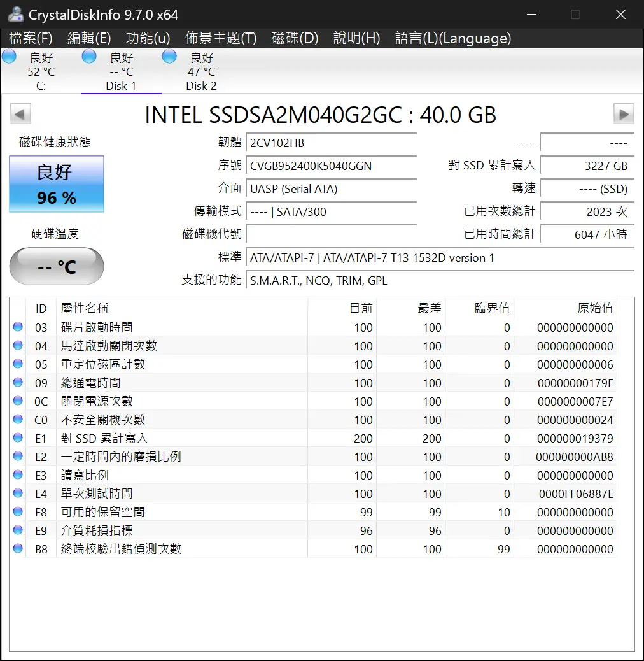The image size is (644, 661).
Task: Open the 磁碟(D) menu
Action: coord(295,38)
